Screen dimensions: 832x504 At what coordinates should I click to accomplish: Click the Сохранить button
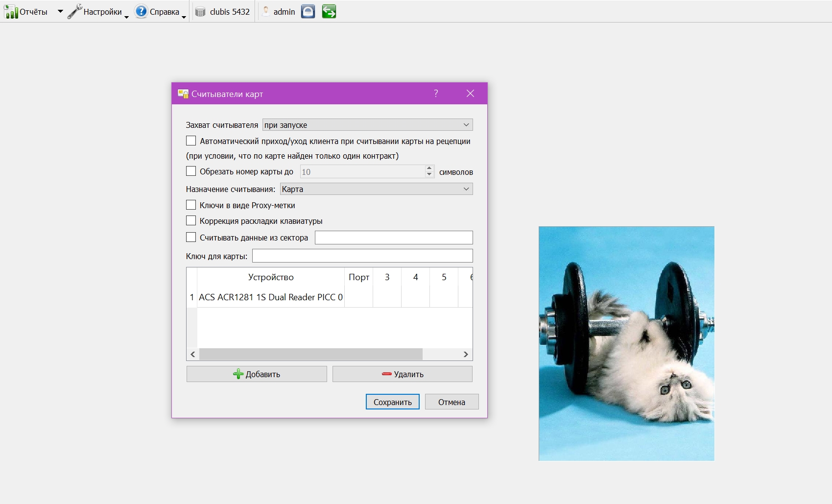click(x=393, y=402)
